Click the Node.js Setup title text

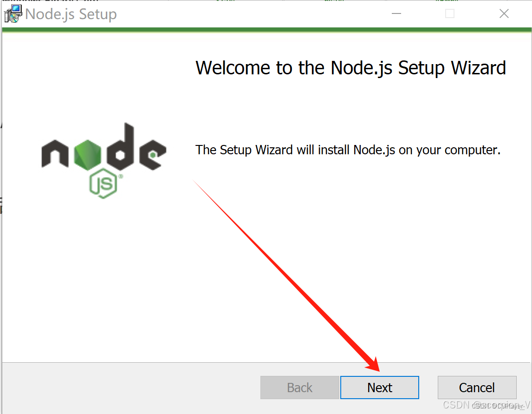(71, 14)
